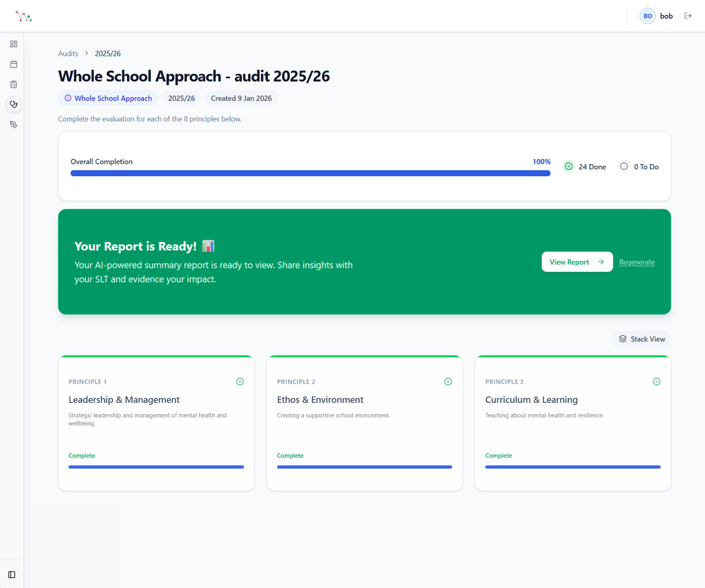
Task: Navigate back via the Audits breadcrumb
Action: [x=68, y=53]
